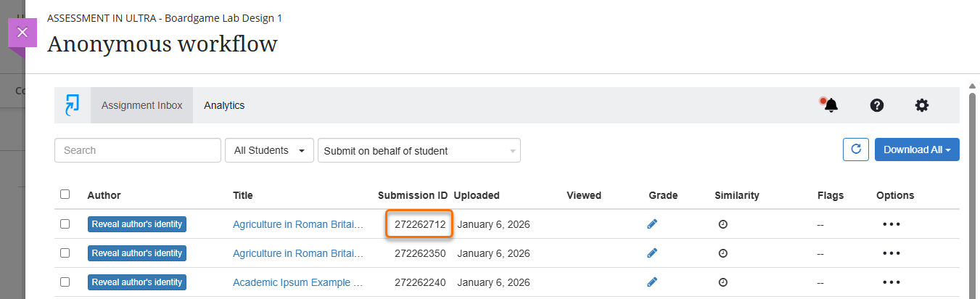Open the help question mark icon

(876, 105)
